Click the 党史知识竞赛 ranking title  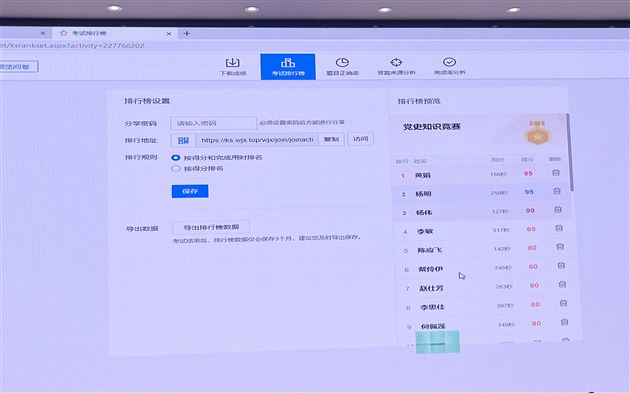432,127
